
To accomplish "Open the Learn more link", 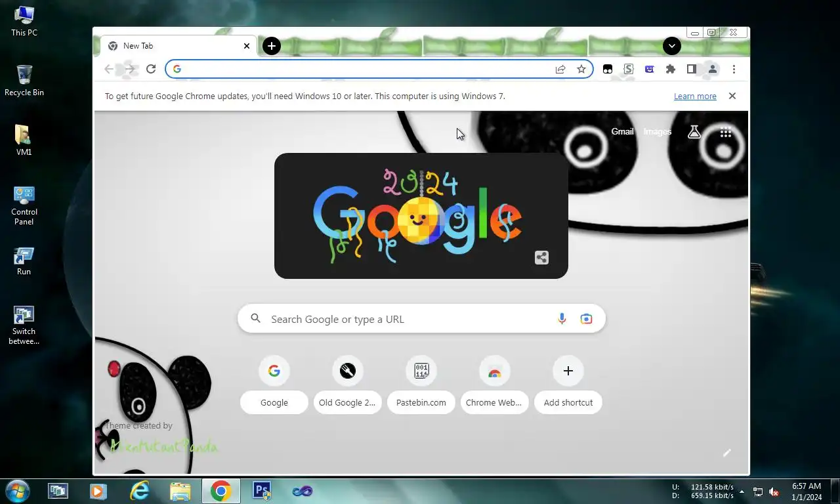I will tap(695, 96).
